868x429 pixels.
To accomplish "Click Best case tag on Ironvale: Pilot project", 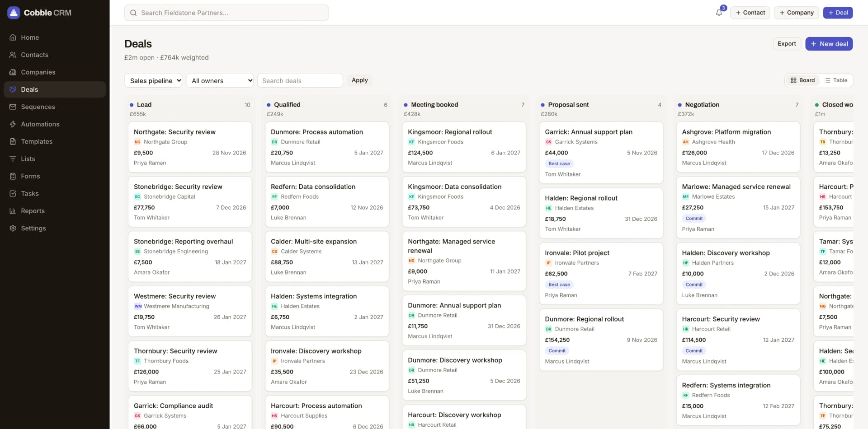I will point(559,284).
